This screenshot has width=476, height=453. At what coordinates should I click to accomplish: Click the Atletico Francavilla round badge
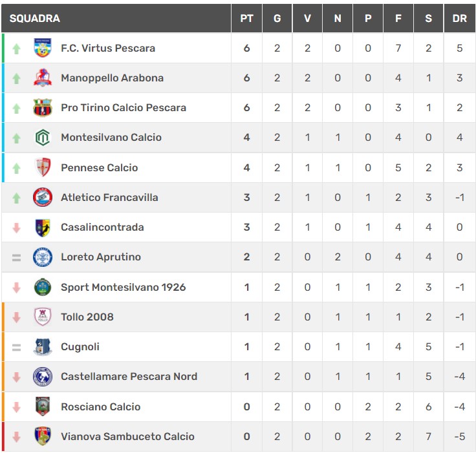tap(43, 197)
